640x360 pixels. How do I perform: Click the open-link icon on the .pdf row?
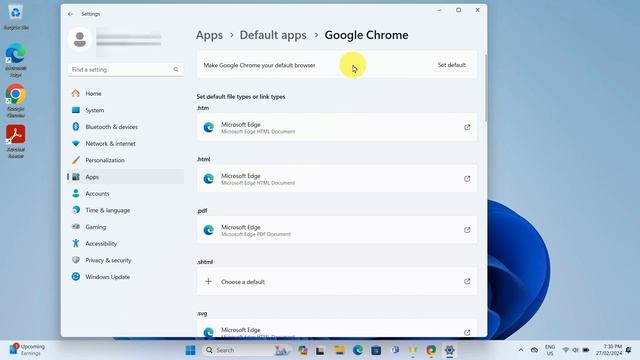click(467, 230)
